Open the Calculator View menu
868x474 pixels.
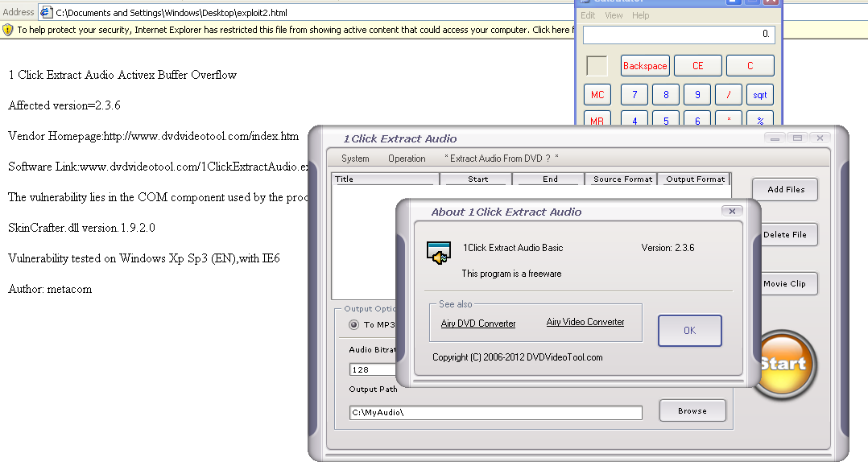point(614,15)
